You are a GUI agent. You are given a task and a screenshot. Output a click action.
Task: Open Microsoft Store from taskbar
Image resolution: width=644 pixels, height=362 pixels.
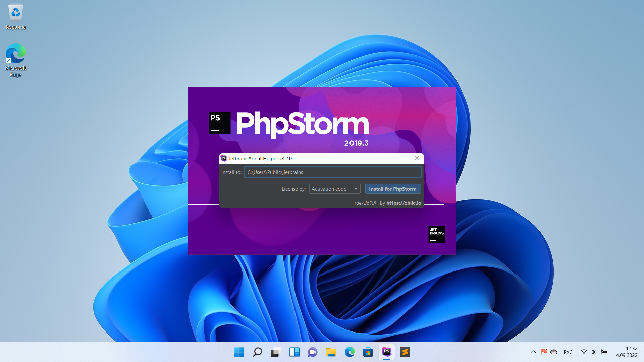click(368, 352)
